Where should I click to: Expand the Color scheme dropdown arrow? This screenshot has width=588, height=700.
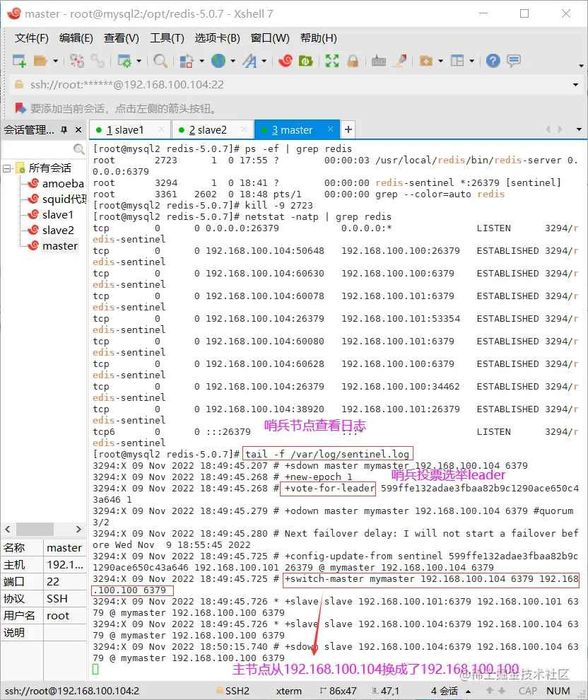tap(201, 61)
